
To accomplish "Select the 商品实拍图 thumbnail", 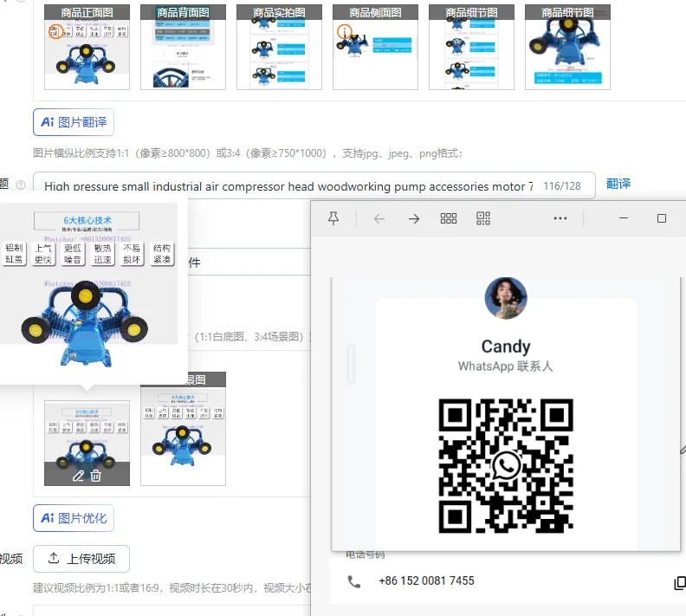I will pos(279,48).
